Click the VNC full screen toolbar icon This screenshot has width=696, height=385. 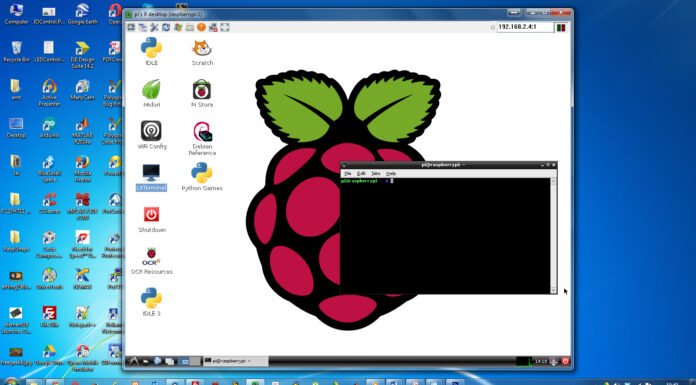pyautogui.click(x=225, y=28)
